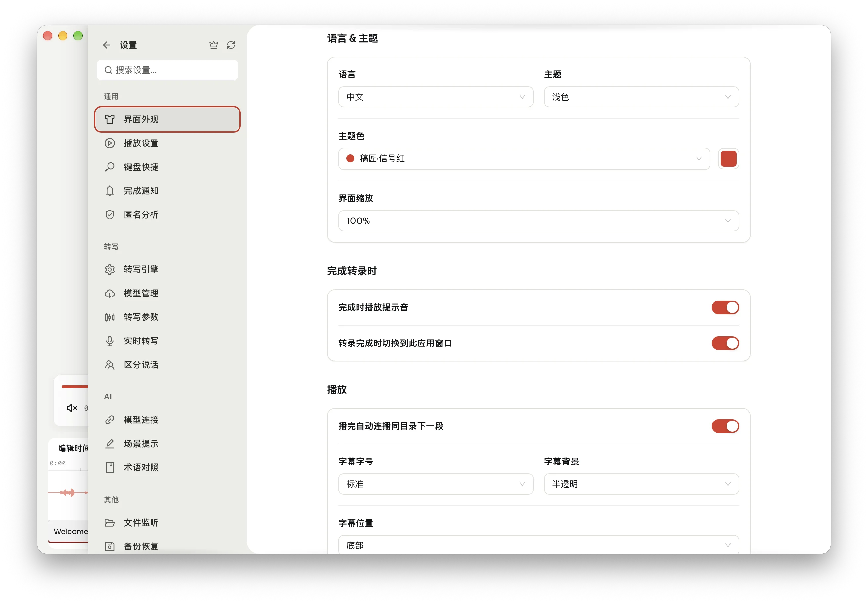Click the link icon beside 模型连接
This screenshot has width=868, height=603.
pyautogui.click(x=109, y=420)
